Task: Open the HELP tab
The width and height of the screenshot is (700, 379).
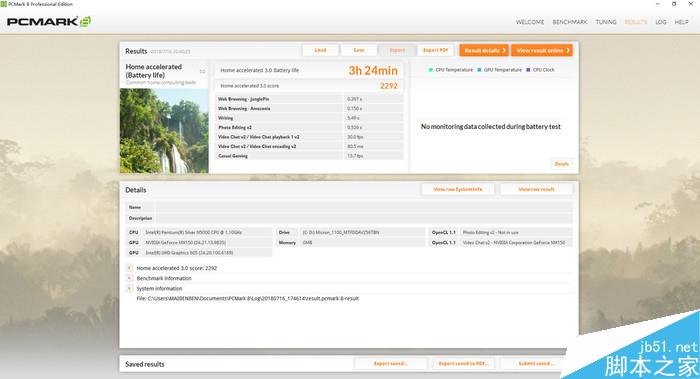Action: click(x=681, y=22)
